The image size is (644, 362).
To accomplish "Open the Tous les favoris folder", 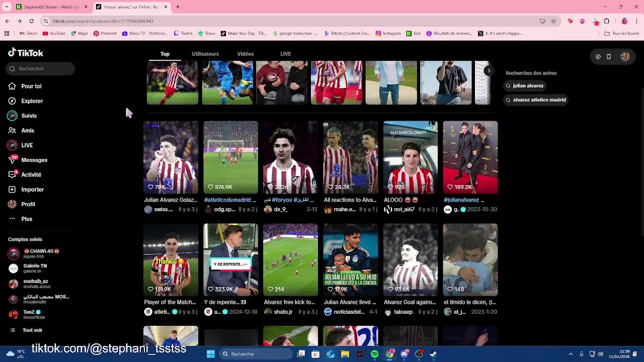I will coord(621,34).
